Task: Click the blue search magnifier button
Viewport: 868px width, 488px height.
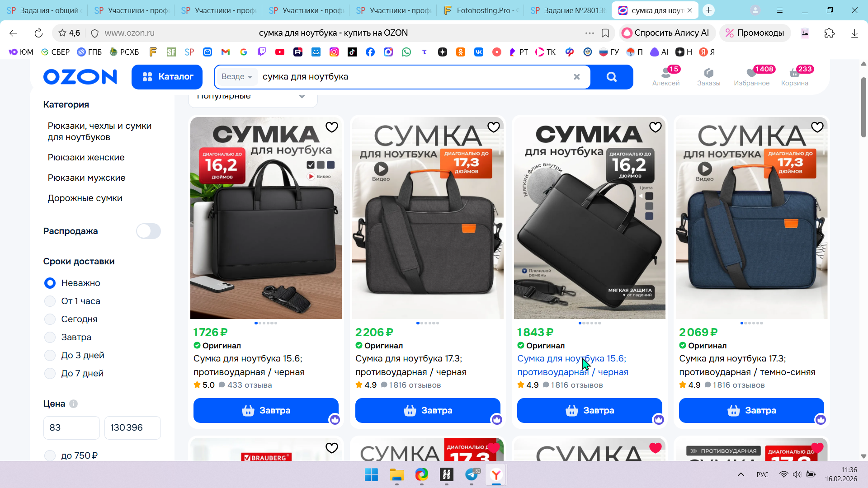Action: pyautogui.click(x=612, y=77)
